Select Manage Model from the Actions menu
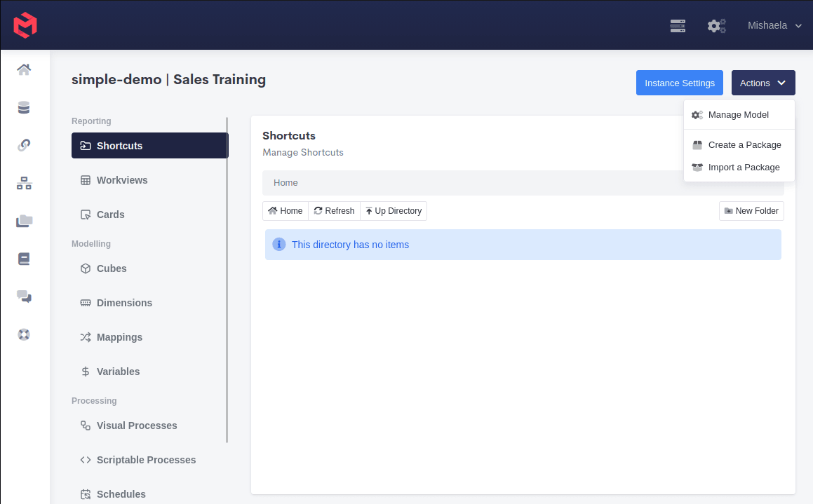The height and width of the screenshot is (504, 813). [x=739, y=115]
